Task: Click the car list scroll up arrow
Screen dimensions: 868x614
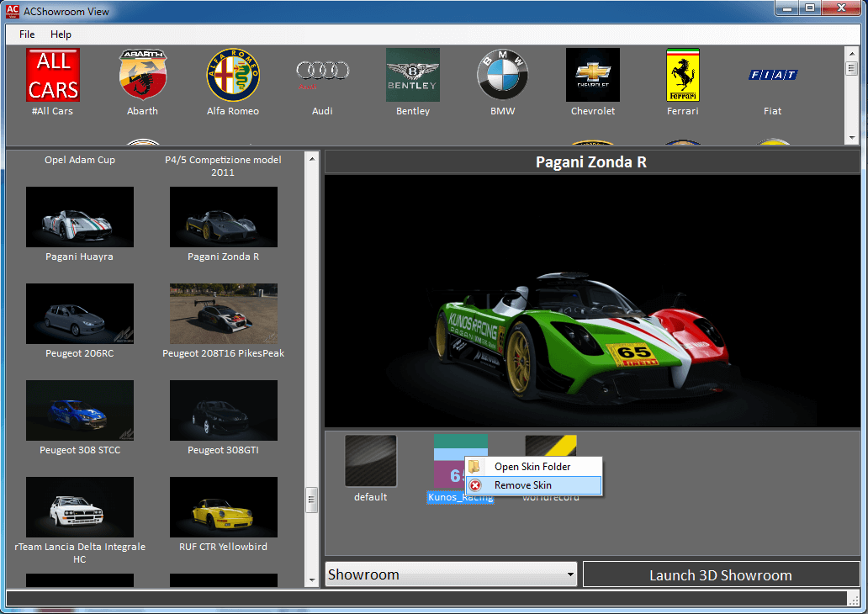Action: point(312,159)
